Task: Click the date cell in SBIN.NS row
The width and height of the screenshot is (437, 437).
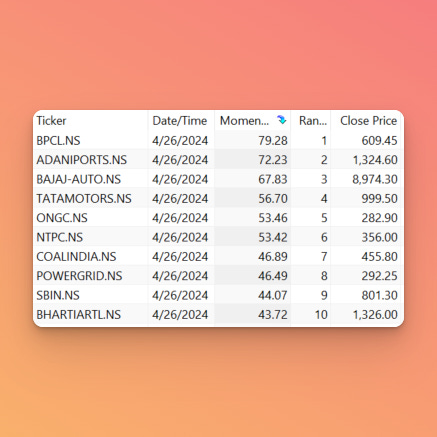Action: pyautogui.click(x=180, y=295)
